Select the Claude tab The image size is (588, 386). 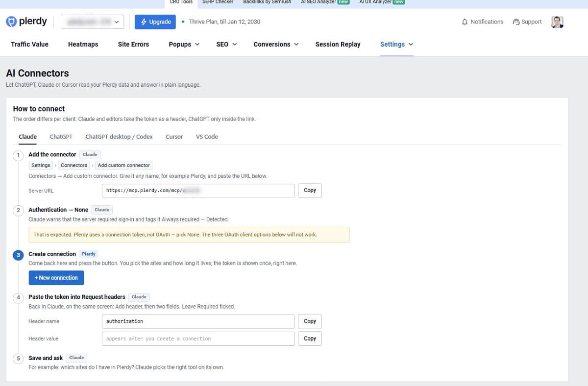tap(27, 137)
